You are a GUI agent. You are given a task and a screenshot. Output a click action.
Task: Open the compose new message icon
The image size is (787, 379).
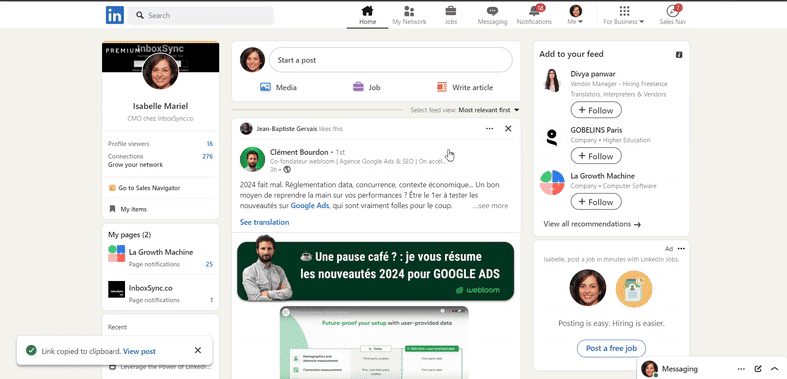tap(758, 368)
